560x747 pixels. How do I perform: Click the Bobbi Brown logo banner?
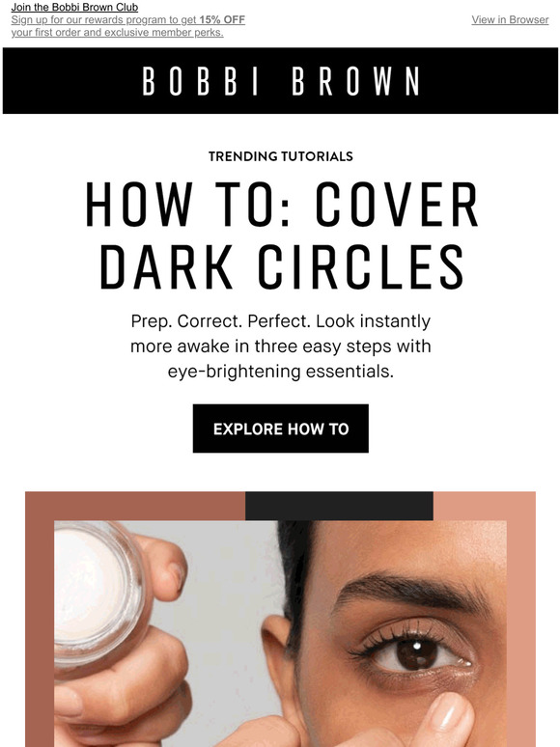tap(280, 80)
